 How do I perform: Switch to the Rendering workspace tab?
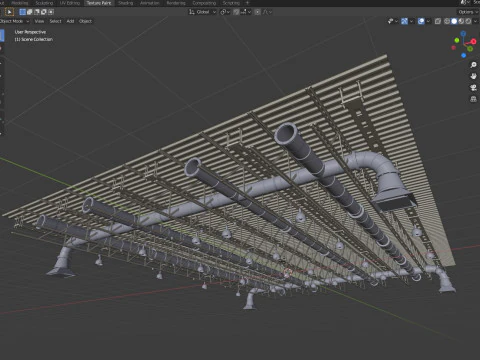[x=176, y=3]
